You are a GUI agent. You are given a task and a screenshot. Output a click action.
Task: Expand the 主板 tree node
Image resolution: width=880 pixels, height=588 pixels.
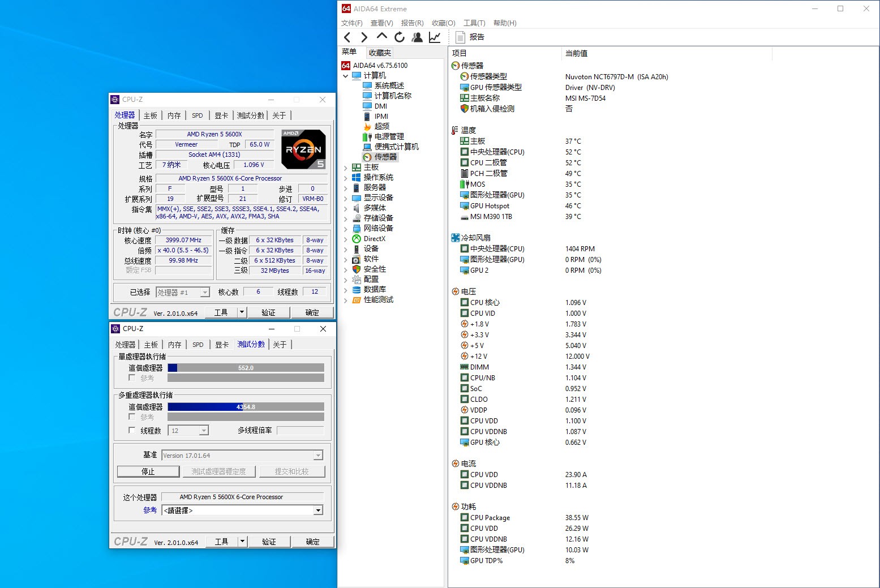[x=346, y=167]
